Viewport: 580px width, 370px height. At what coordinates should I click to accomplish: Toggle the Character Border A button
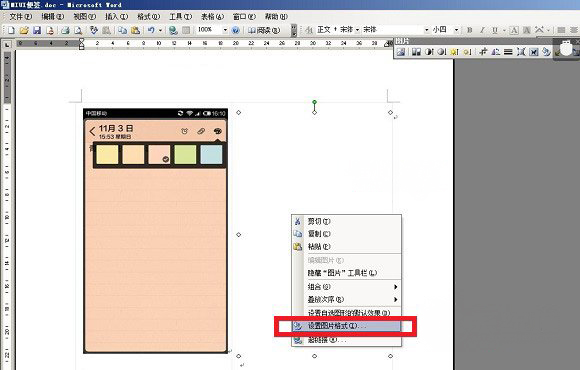coord(514,30)
